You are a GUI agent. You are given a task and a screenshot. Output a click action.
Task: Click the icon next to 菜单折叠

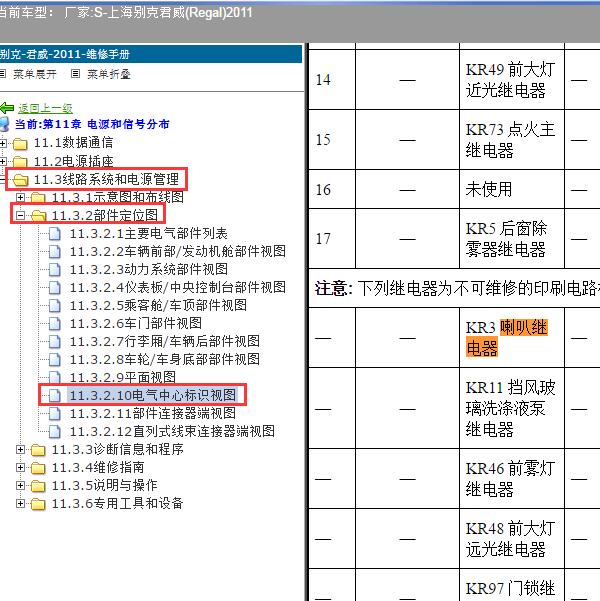tap(76, 74)
